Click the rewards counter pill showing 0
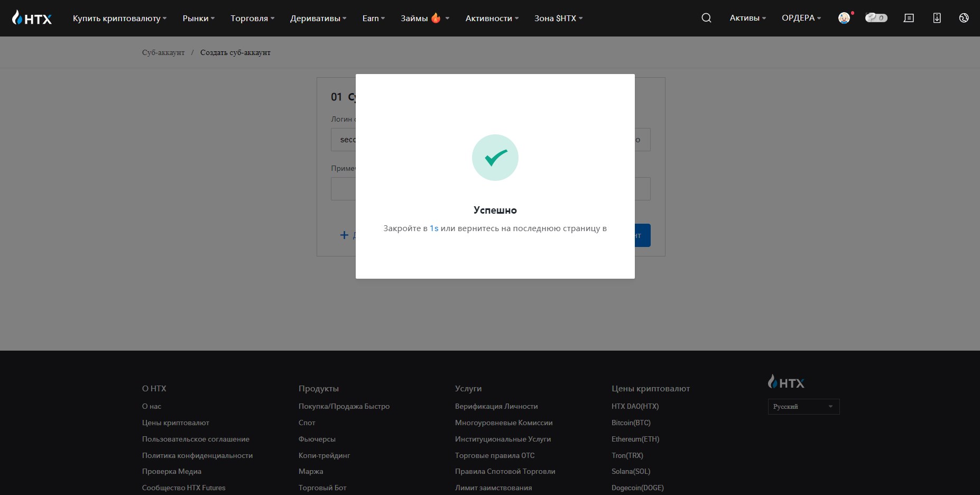980x495 pixels. [876, 18]
